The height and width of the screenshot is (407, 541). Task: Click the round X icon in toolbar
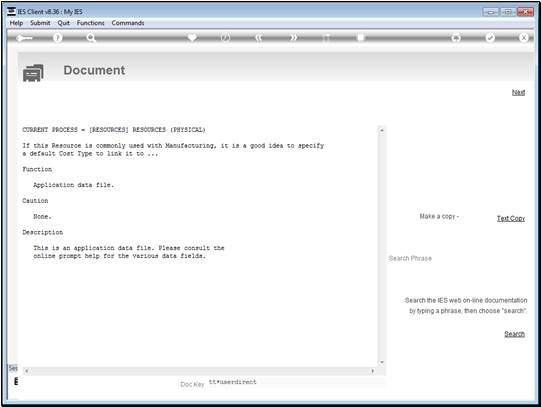[x=523, y=37]
